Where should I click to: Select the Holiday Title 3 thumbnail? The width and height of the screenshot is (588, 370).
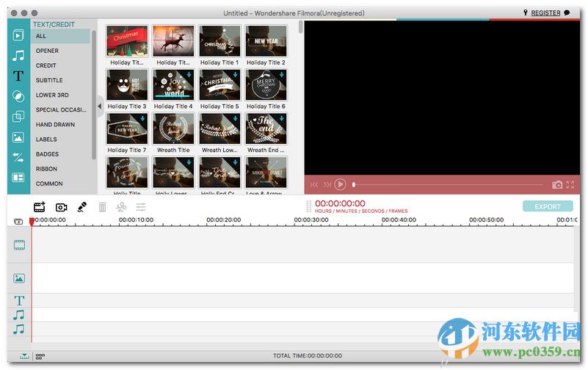pos(127,84)
